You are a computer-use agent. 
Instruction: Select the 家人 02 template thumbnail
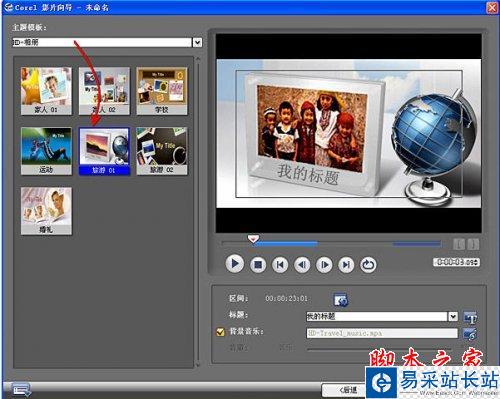[x=104, y=91]
